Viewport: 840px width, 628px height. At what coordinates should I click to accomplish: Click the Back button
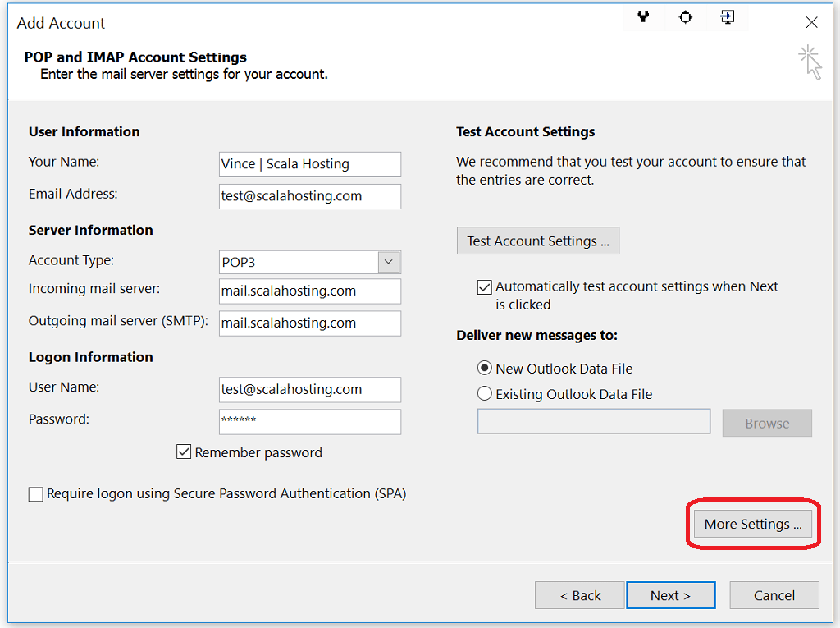click(579, 594)
